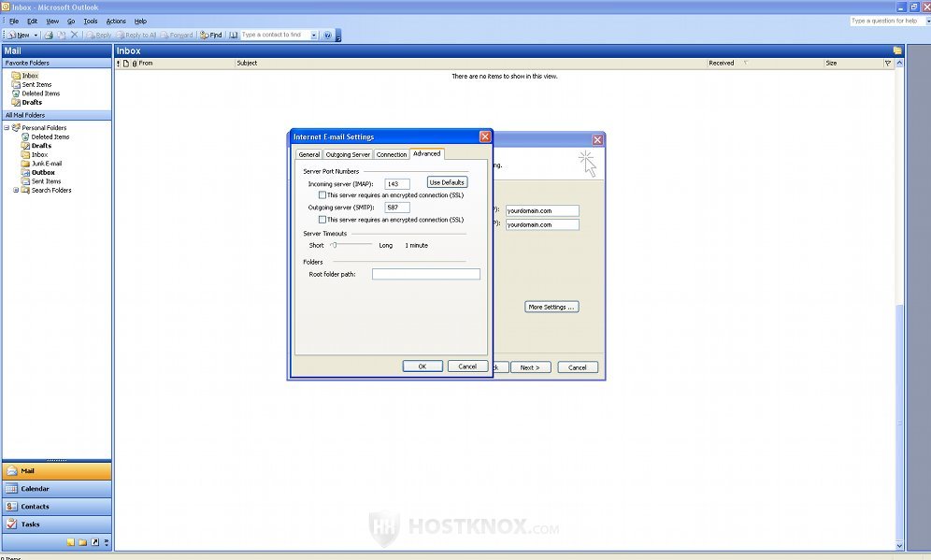Click Next button in background wizard
931x560 pixels.
[x=530, y=367]
